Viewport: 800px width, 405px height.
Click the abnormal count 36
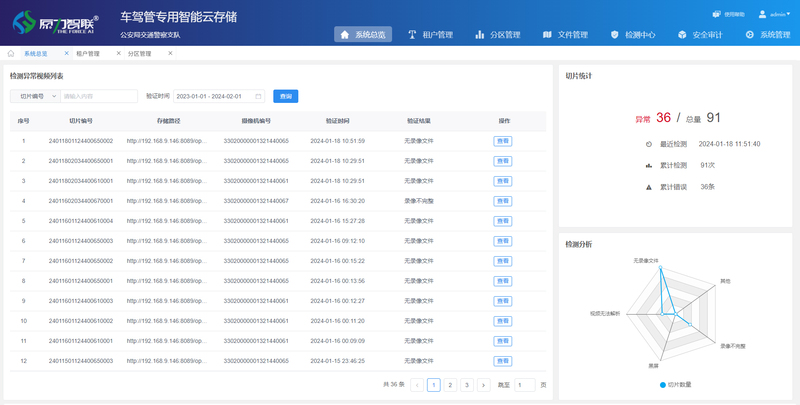pyautogui.click(x=663, y=118)
